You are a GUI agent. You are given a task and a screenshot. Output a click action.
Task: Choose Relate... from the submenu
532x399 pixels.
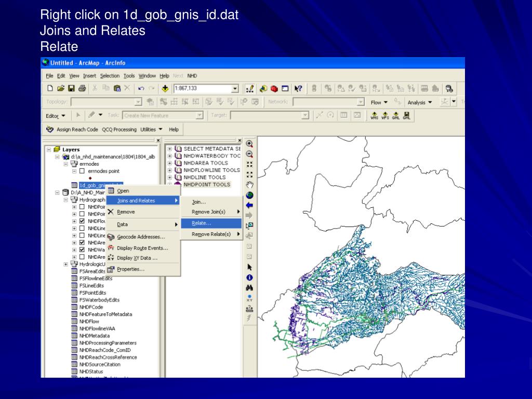coord(211,223)
